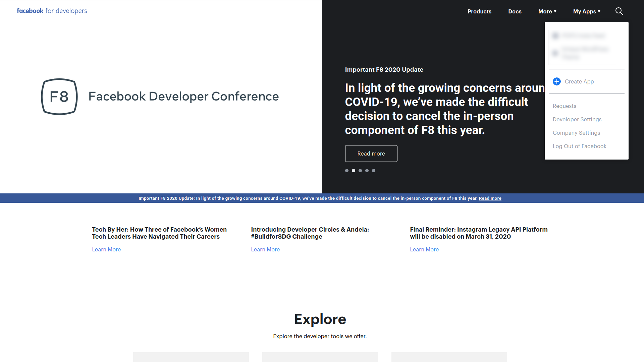Expand the More dropdown menu
Image resolution: width=644 pixels, height=362 pixels.
point(547,11)
